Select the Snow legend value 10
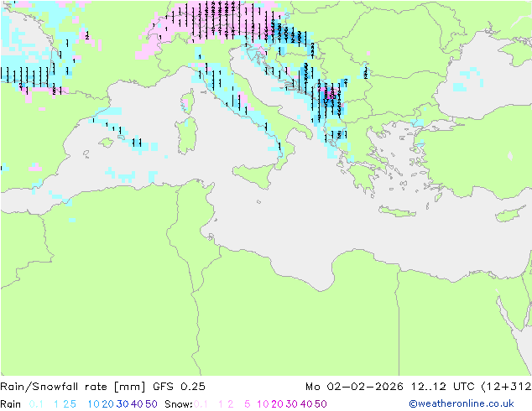 [263, 404]
